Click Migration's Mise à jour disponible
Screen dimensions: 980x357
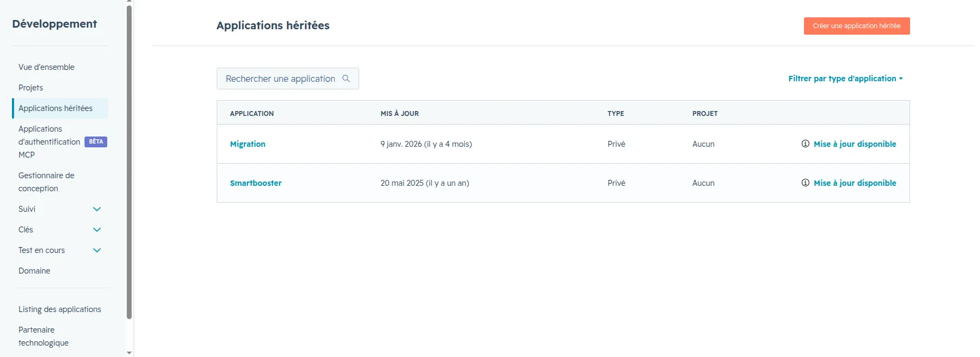click(855, 144)
